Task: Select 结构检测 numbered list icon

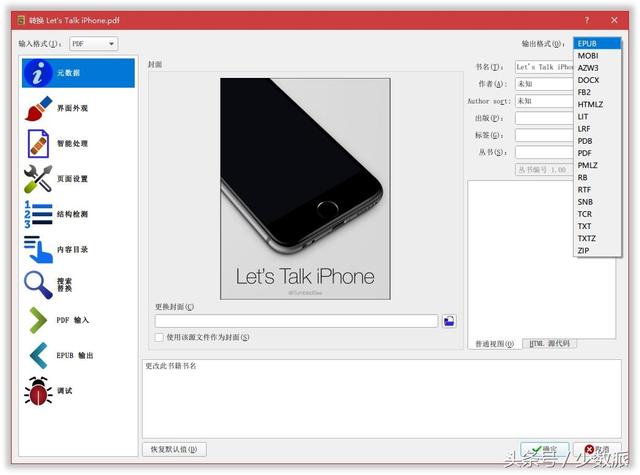Action: click(x=38, y=214)
